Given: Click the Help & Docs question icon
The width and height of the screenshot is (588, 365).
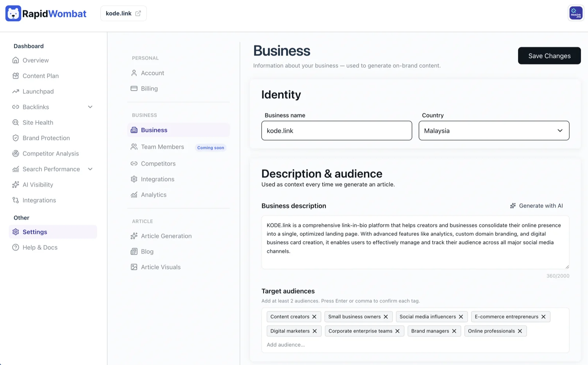Looking at the screenshot, I should coord(15,247).
